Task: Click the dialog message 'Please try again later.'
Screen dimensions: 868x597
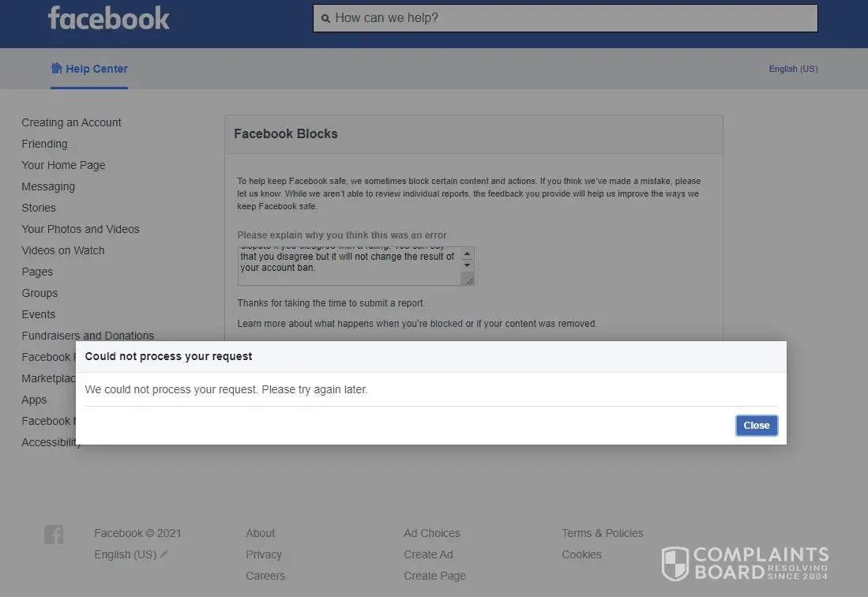Action: pyautogui.click(x=314, y=389)
